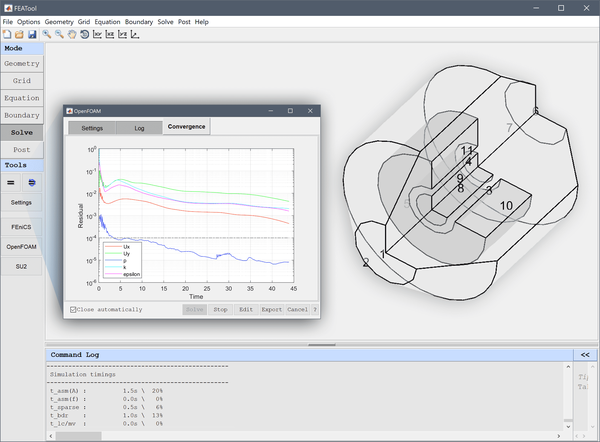Select the Solve mode button in sidebar

(22, 132)
